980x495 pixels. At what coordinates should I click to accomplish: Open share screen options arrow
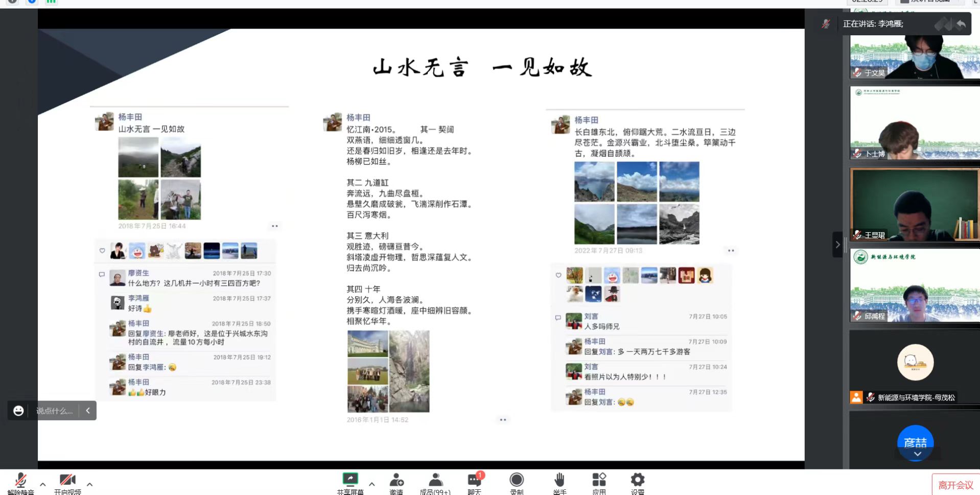point(371,484)
